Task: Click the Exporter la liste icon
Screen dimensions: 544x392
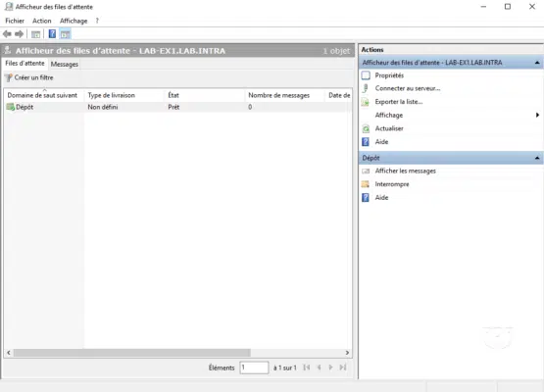Action: [366, 102]
